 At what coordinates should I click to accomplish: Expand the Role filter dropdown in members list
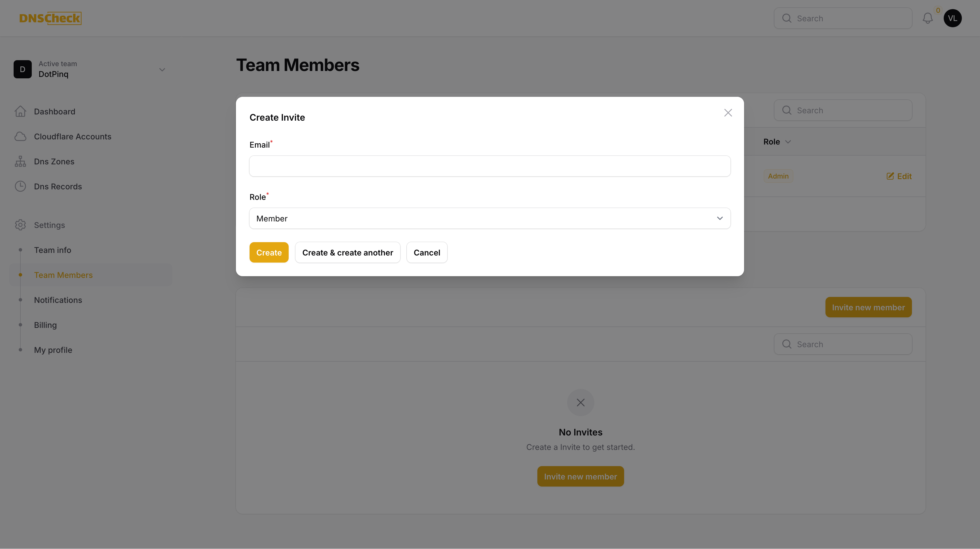[778, 141]
